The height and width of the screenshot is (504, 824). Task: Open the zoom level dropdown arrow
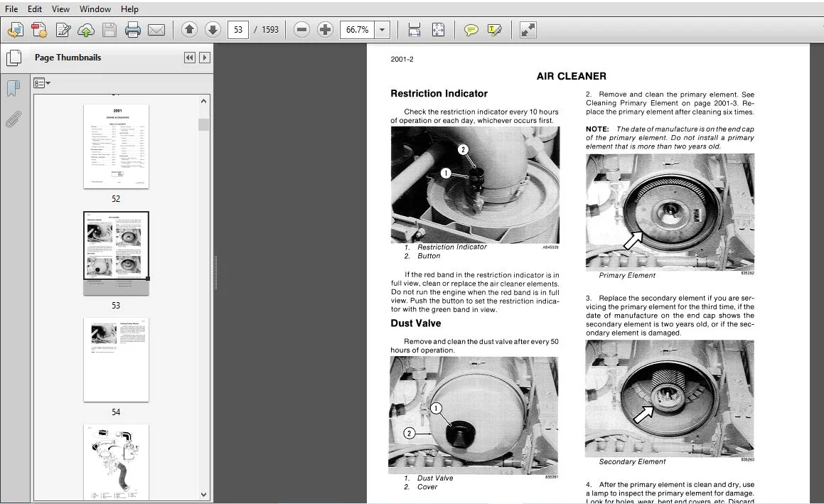(x=382, y=30)
